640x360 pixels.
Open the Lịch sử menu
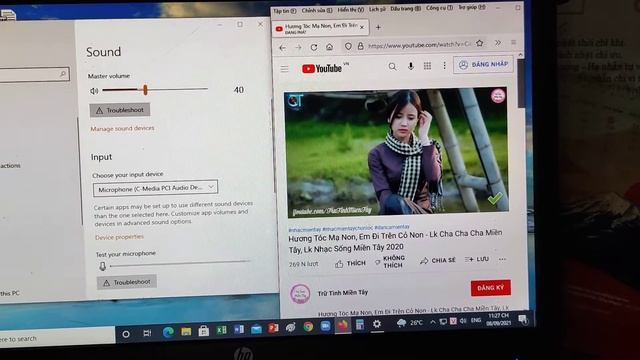point(377,9)
